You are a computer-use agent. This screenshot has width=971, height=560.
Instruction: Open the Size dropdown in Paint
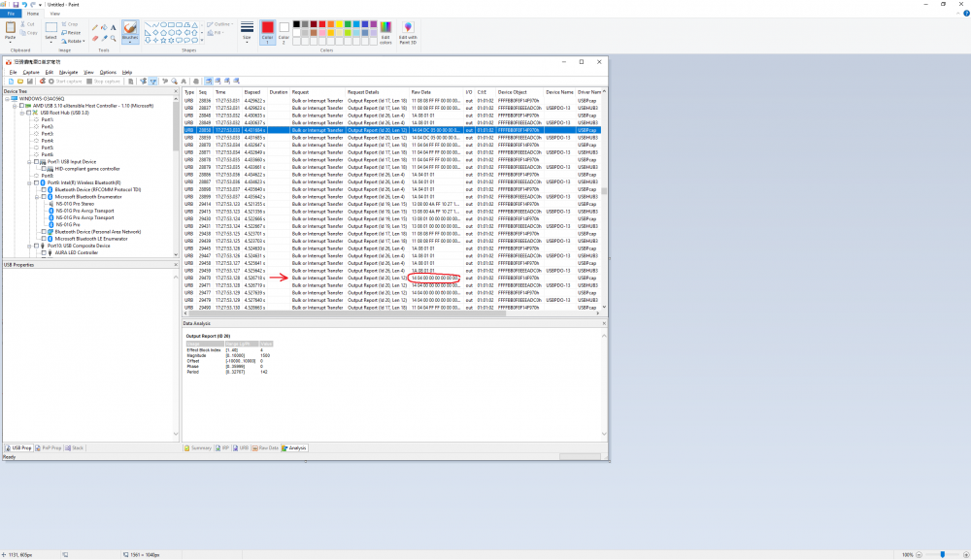[x=247, y=32]
